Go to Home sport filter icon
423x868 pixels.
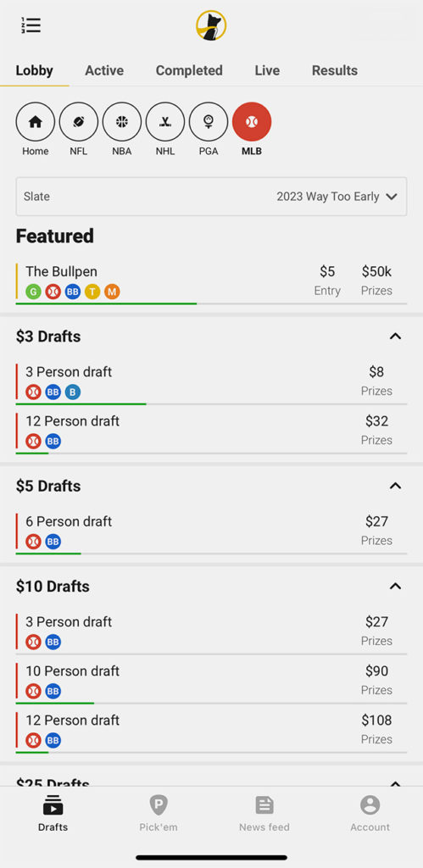point(36,122)
